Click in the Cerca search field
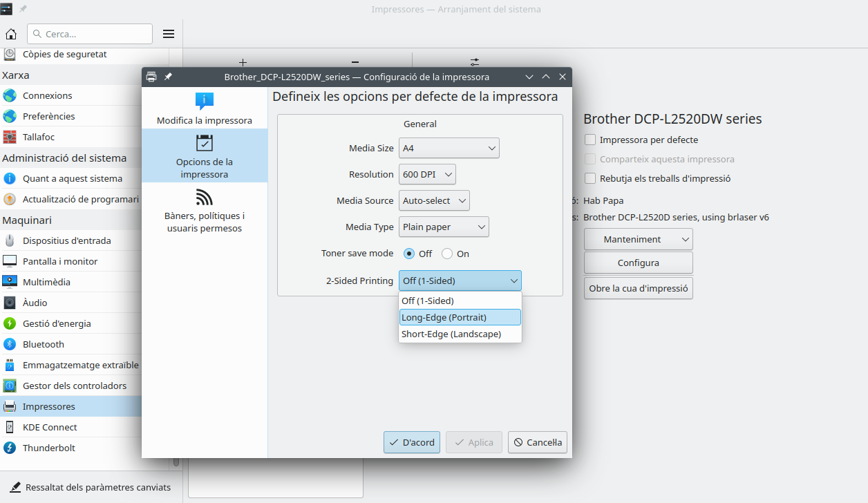 93,34
